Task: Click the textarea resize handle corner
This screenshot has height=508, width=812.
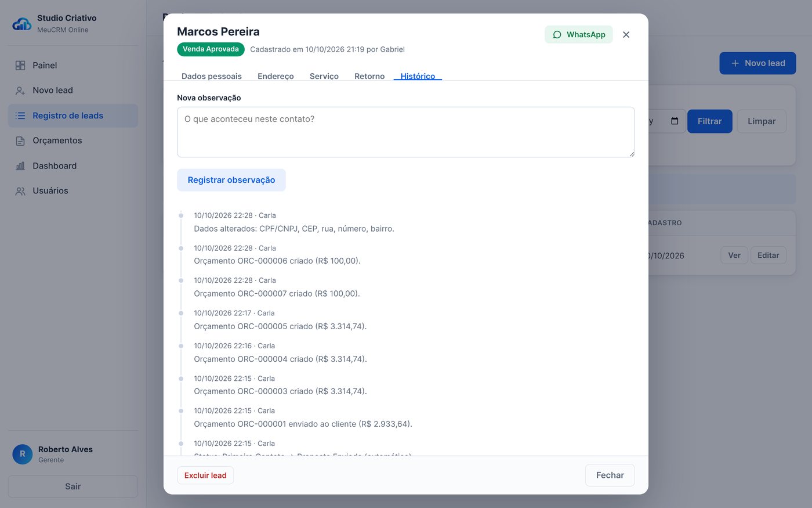Action: pyautogui.click(x=631, y=153)
